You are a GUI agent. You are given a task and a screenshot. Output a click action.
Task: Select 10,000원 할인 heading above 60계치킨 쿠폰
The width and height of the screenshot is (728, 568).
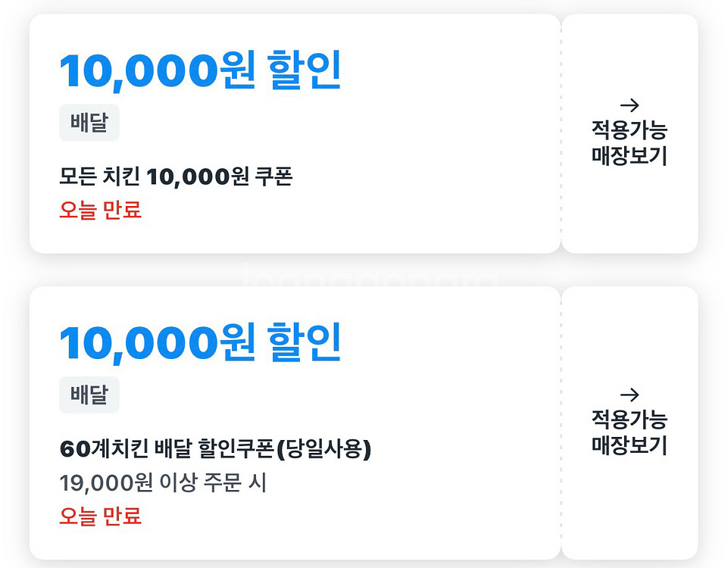pyautogui.click(x=200, y=342)
